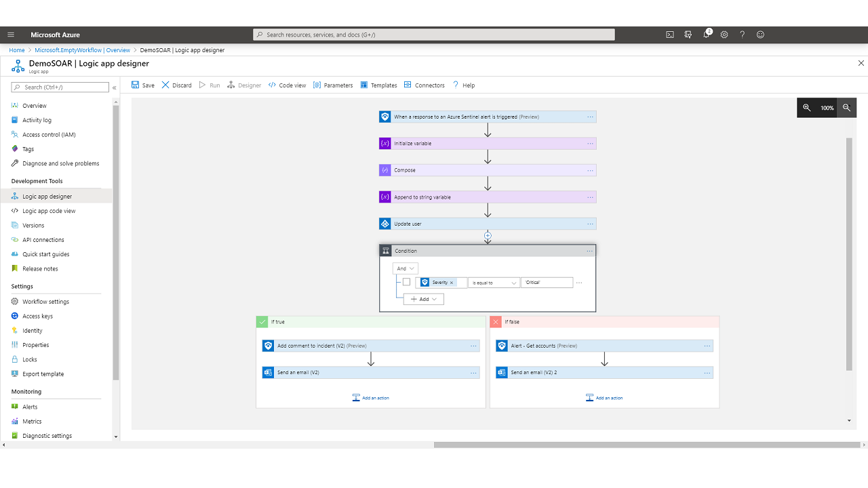This screenshot has height=488, width=868.
Task: Open the And operator dropdown
Action: click(x=406, y=268)
